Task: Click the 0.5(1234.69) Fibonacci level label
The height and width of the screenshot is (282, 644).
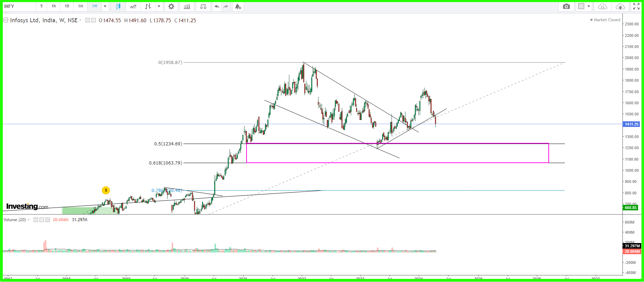Action: (168, 144)
